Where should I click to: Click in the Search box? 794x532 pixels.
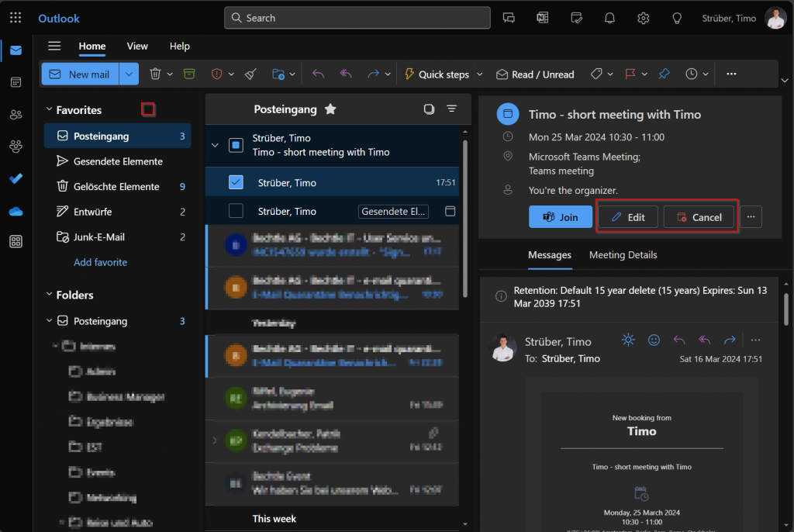(x=357, y=18)
